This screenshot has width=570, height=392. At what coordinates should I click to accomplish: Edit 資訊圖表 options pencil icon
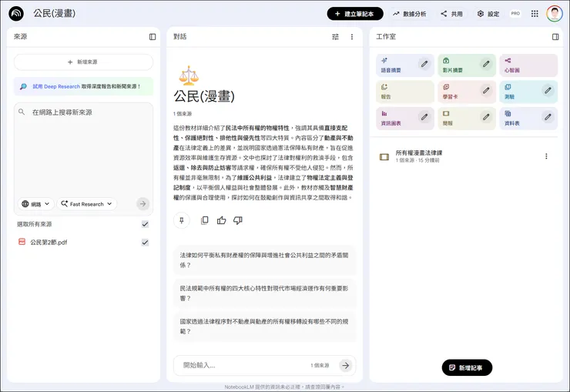pyautogui.click(x=424, y=117)
